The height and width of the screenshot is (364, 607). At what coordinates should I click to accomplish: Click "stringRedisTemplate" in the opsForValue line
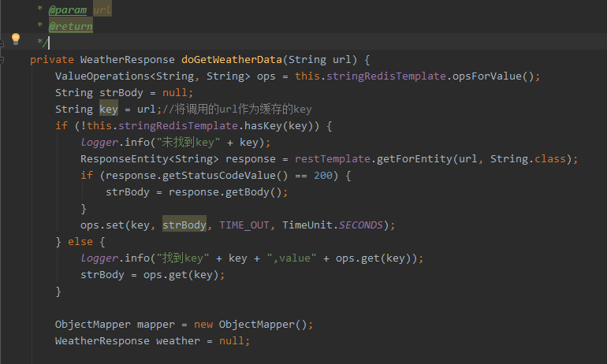click(x=386, y=76)
